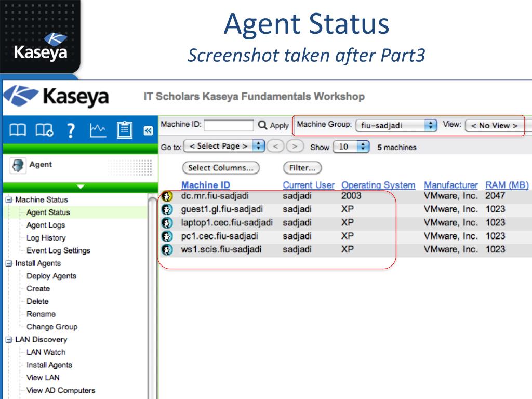Collapse the Machine Status tree section
Image resolution: width=532 pixels, height=399 pixels.
click(9, 200)
